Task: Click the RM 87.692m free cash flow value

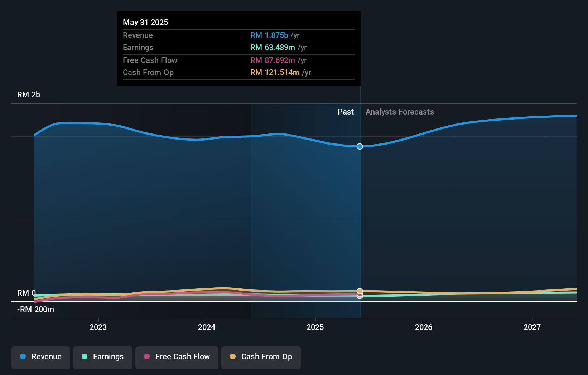Action: pyautogui.click(x=273, y=60)
